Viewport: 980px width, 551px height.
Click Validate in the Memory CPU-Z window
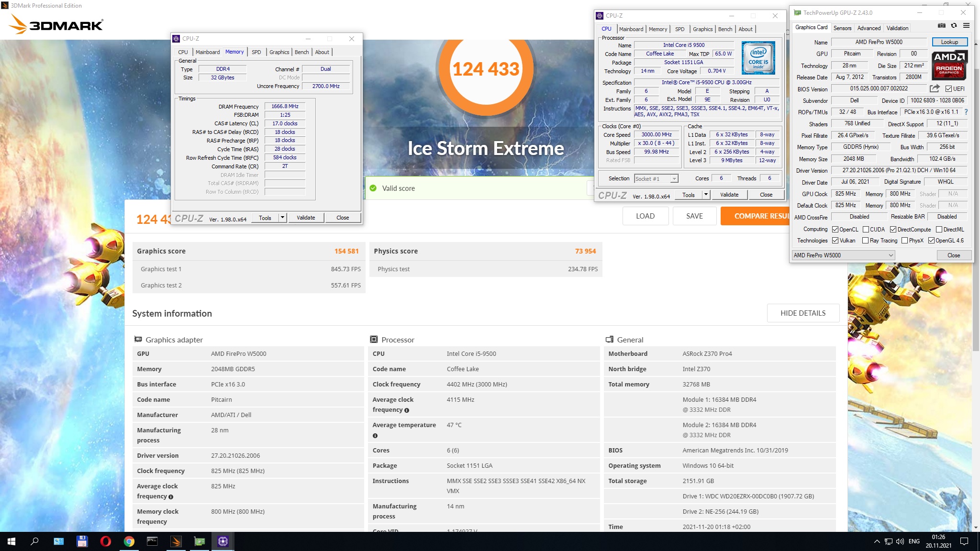(x=306, y=218)
